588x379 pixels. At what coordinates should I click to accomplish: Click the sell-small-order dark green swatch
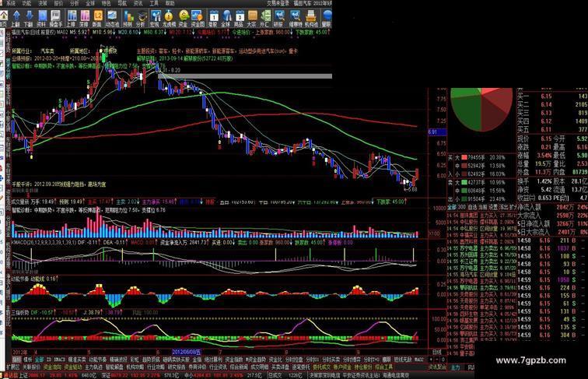click(x=464, y=199)
